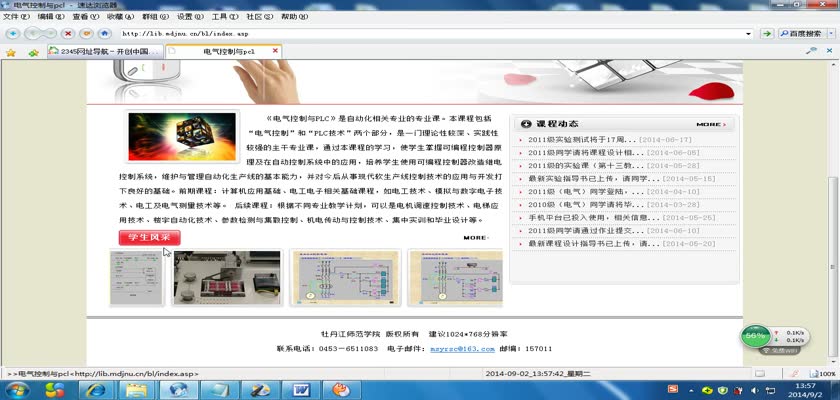This screenshot has height=400, width=840.
Task: Click the red 学生风采 button
Action: [x=149, y=237]
